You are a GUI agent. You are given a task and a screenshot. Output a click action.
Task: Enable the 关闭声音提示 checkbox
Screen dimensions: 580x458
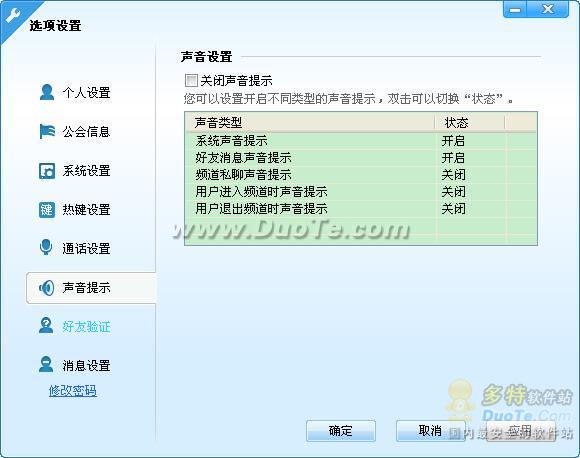(x=191, y=80)
